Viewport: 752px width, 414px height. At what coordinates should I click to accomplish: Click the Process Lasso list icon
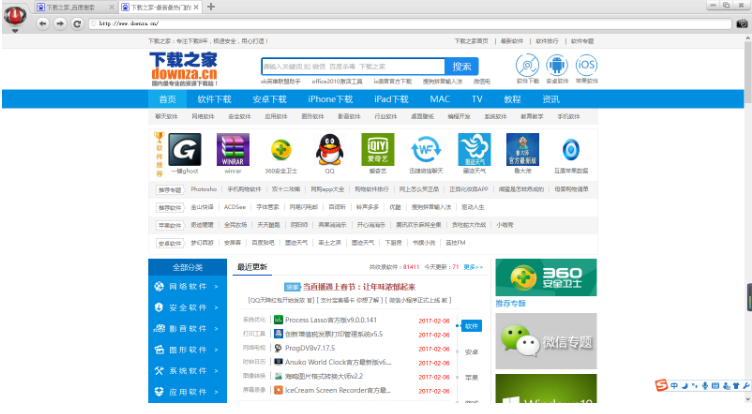278,319
